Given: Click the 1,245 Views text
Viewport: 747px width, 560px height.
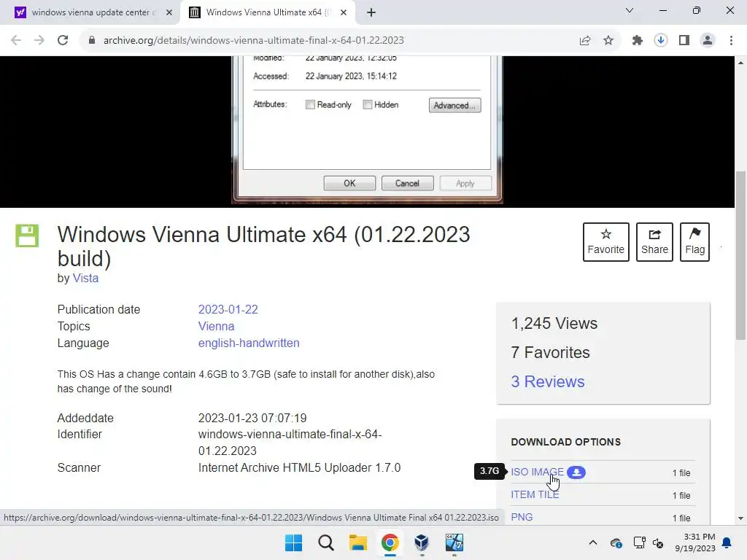Looking at the screenshot, I should (x=554, y=323).
